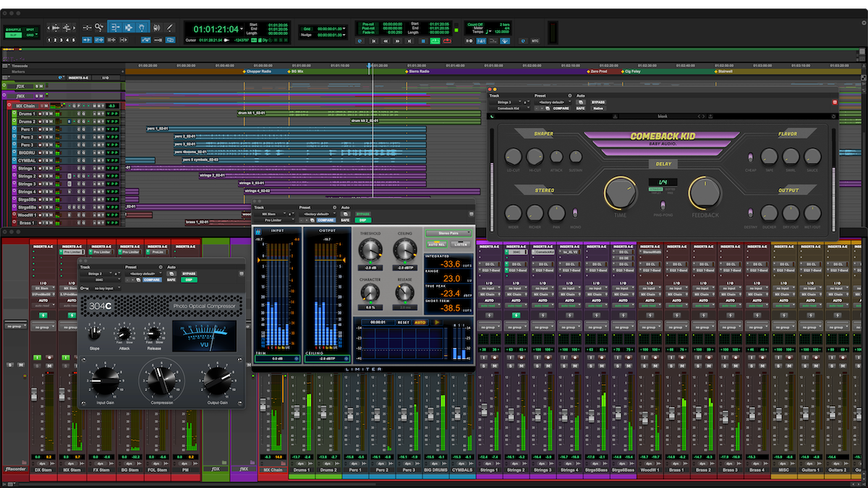This screenshot has width=868, height=488.
Task: Select the Pencil tool in the edit toolbar
Action: (169, 27)
